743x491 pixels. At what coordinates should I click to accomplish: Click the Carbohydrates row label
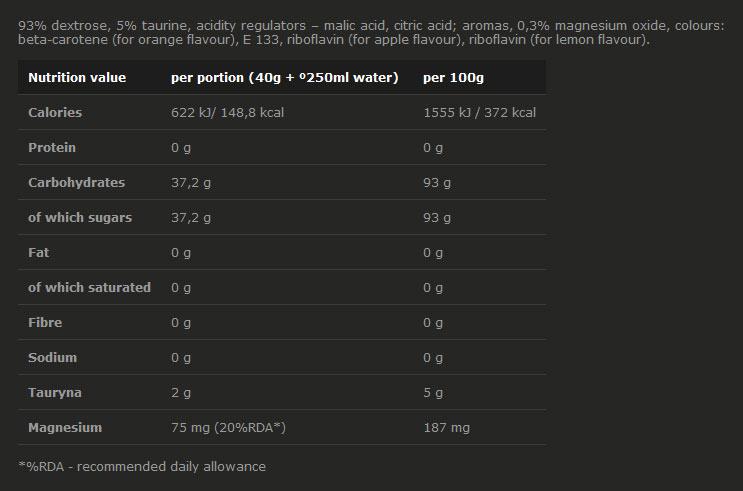[x=77, y=182]
